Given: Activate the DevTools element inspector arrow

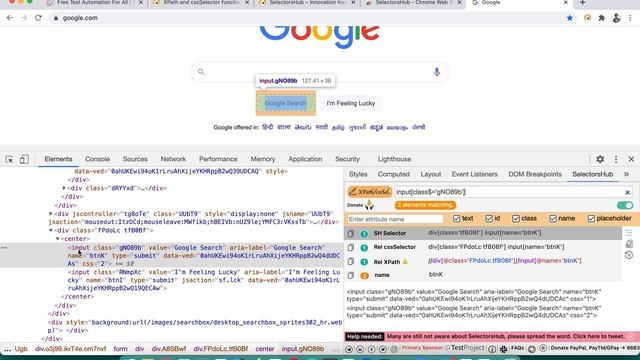Looking at the screenshot, I should point(9,159).
